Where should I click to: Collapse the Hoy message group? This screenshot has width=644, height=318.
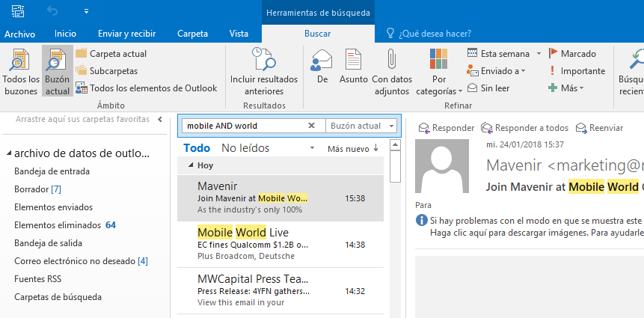(191, 165)
